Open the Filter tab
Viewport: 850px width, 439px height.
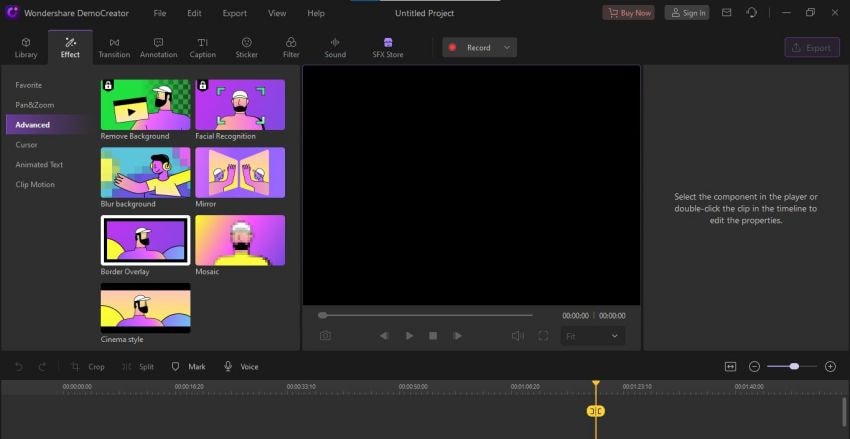coord(291,48)
